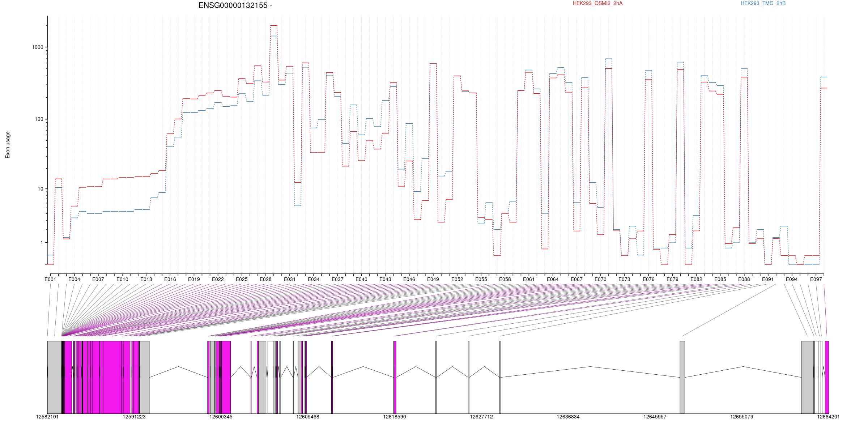The width and height of the screenshot is (868, 434).
Task: Click exon label E076
Action: (x=648, y=279)
